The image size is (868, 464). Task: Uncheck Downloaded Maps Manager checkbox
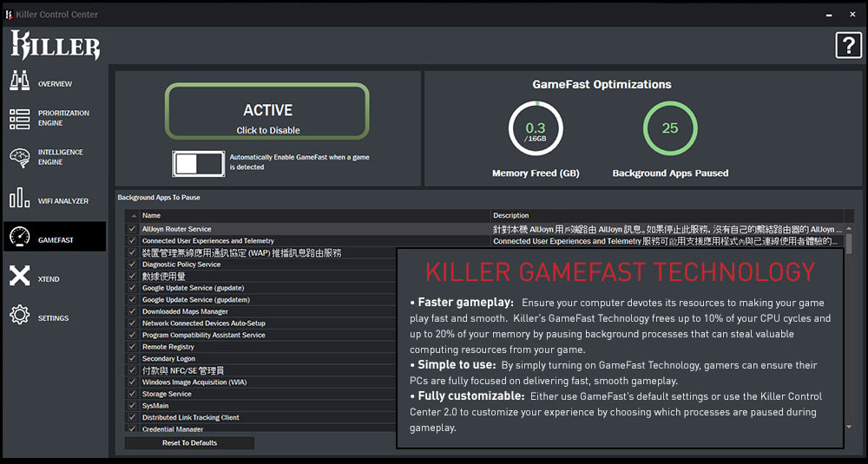tap(132, 310)
